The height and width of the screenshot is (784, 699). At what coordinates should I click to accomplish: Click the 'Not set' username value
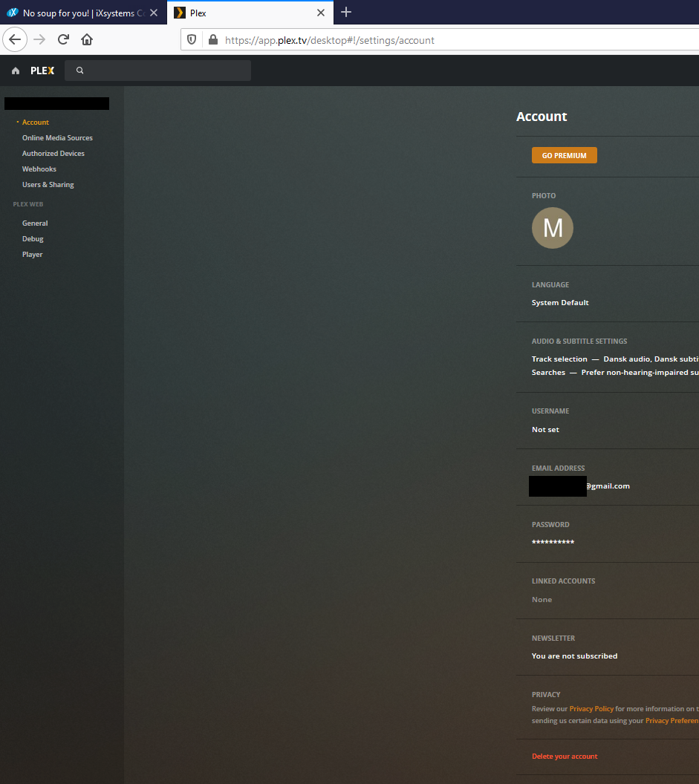(545, 430)
